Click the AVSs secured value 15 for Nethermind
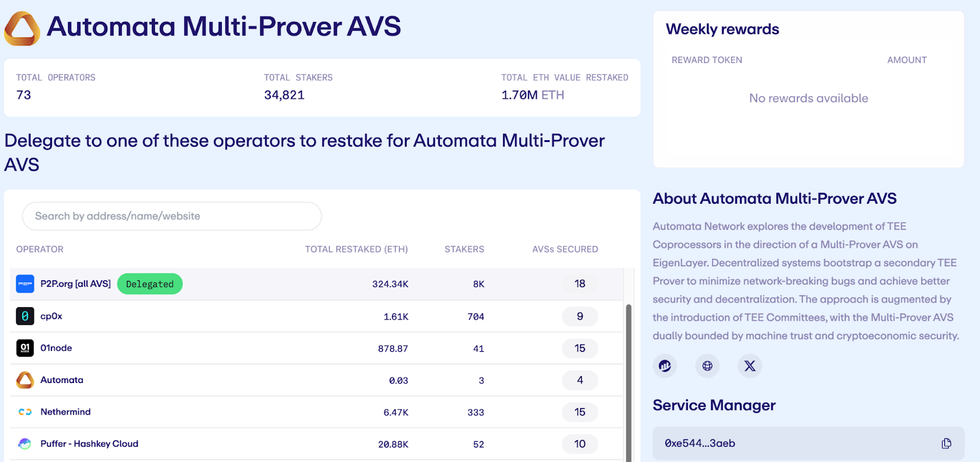This screenshot has height=462, width=980. tap(580, 412)
